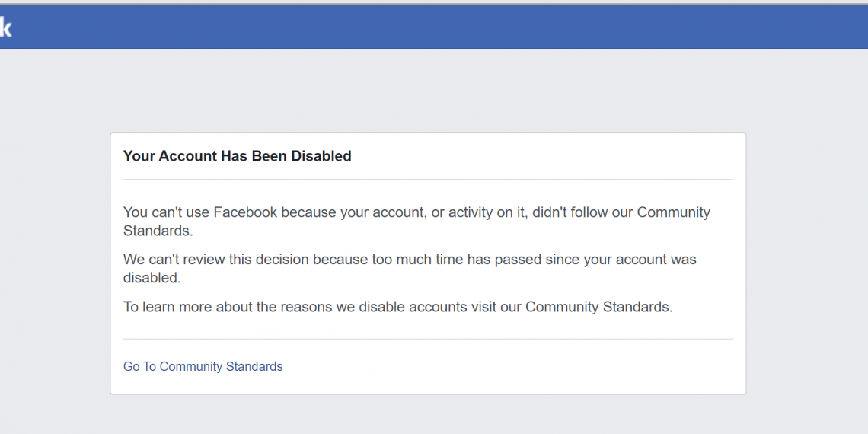Screen dimensions: 868x434
Task: Click the word 'Facebook' in the first paragraph
Action: pos(245,212)
